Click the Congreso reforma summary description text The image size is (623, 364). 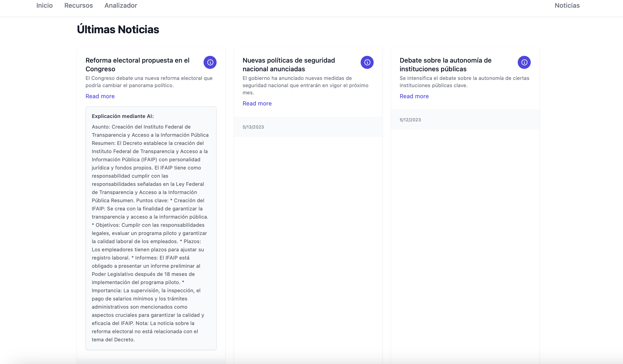pos(149,82)
